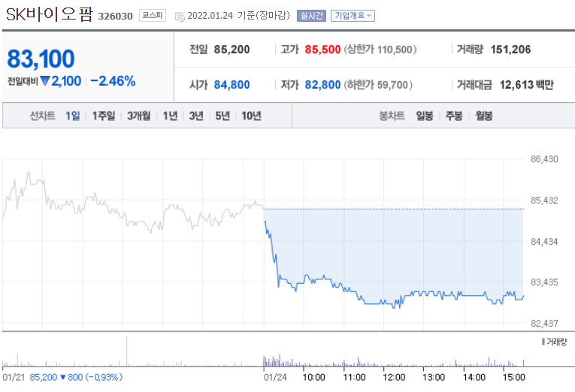Click the -2.46% change rate
The height and width of the screenshot is (392, 575).
(113, 81)
